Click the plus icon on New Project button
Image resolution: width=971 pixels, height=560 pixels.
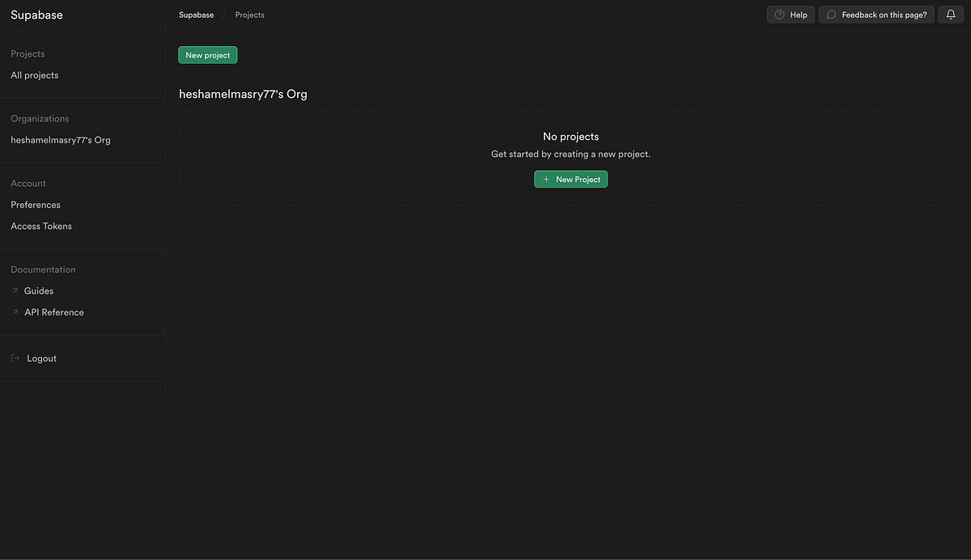click(546, 178)
